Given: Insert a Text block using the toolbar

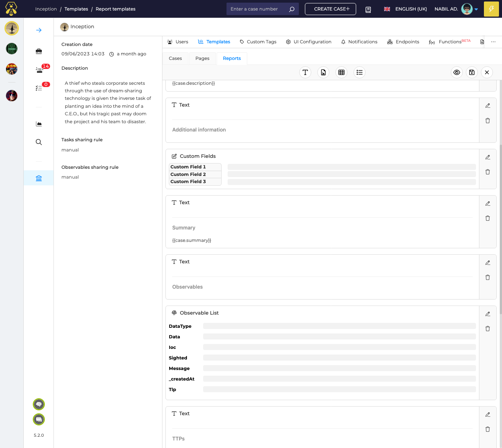Looking at the screenshot, I should [x=305, y=72].
